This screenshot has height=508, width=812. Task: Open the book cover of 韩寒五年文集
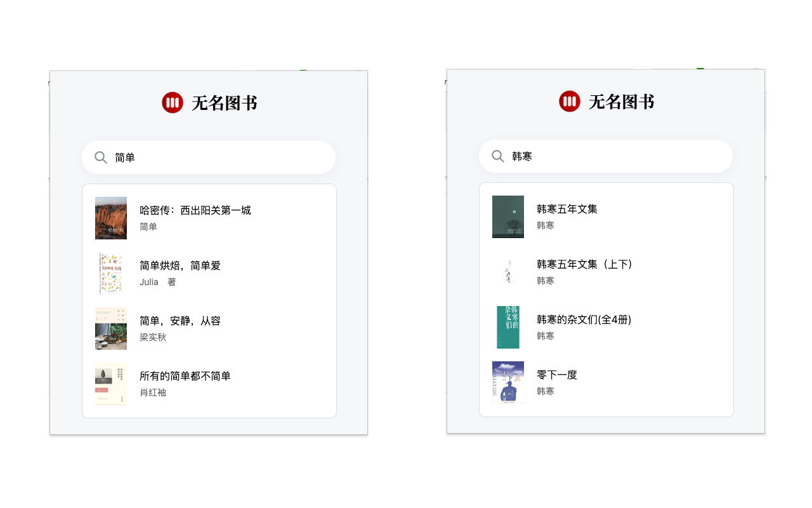coord(507,217)
